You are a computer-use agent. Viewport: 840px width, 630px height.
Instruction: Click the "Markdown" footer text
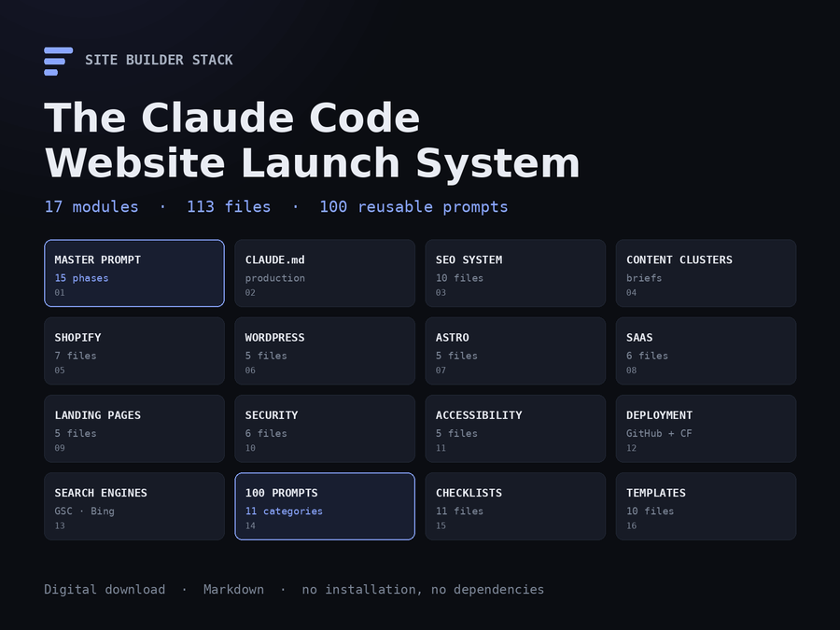[x=233, y=589]
